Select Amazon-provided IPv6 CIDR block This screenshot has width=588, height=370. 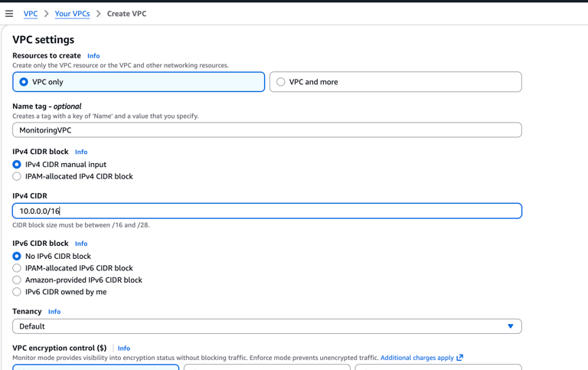click(x=17, y=280)
